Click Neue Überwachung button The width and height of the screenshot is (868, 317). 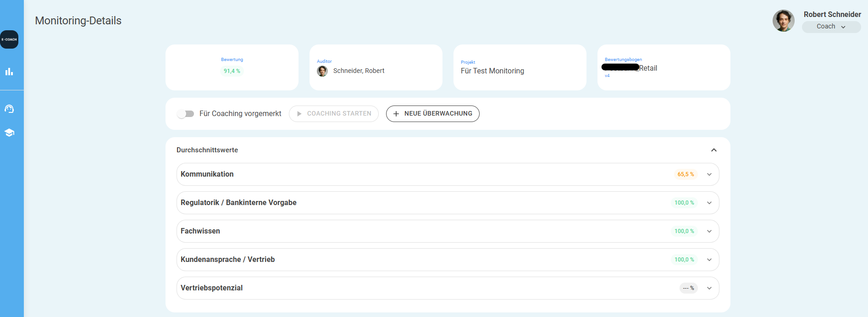[433, 114]
